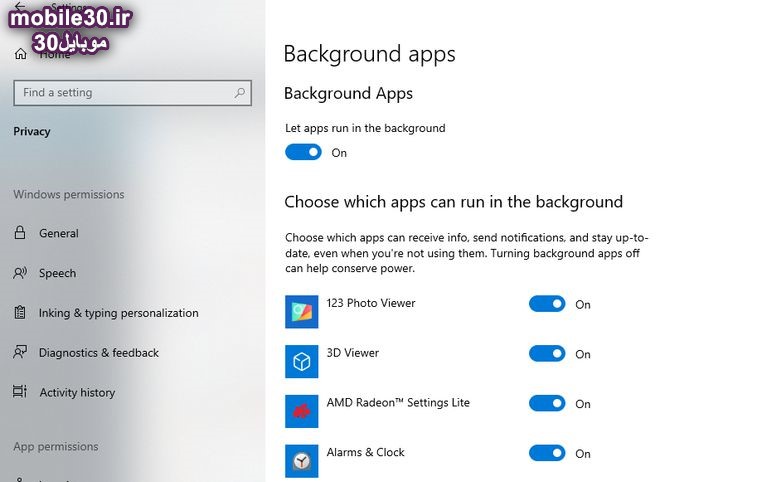Click the 3D Viewer cube icon

[301, 361]
